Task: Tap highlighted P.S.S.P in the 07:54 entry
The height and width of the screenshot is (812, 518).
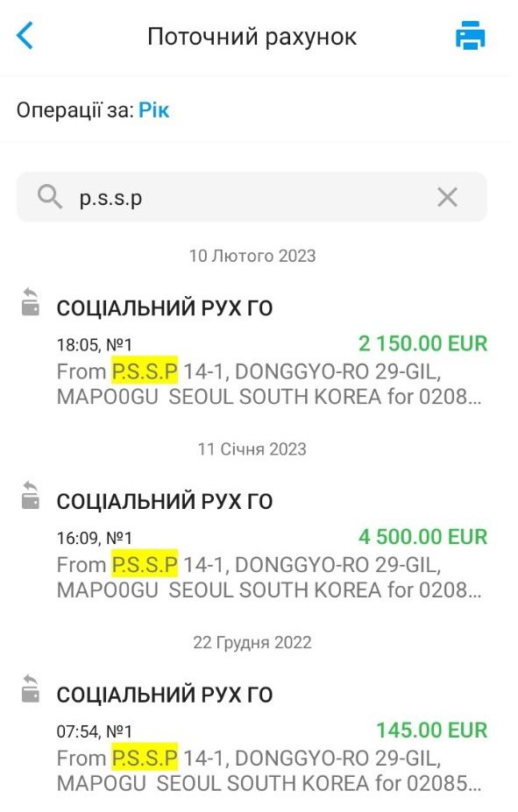Action: coord(145,757)
